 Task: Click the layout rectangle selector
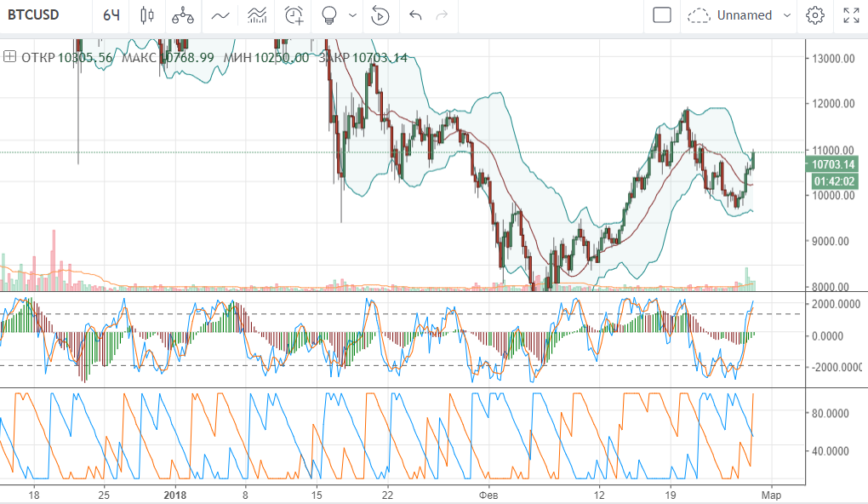(662, 15)
